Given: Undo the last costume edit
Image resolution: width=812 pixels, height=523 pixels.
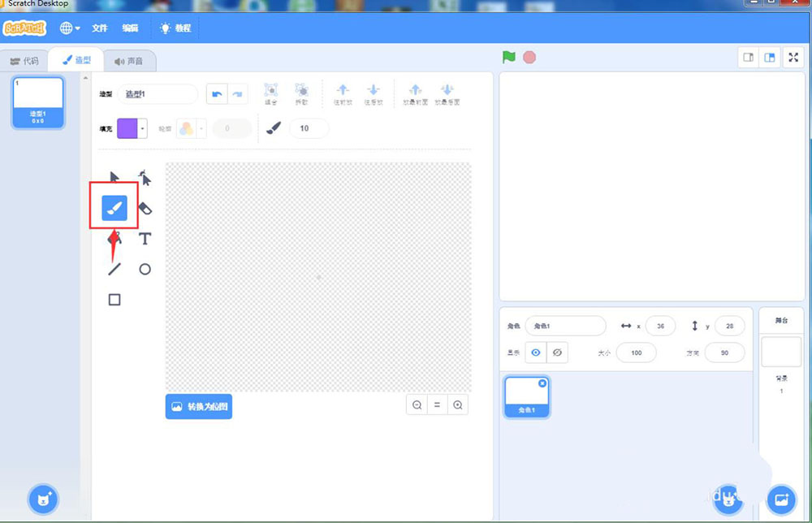Looking at the screenshot, I should pos(216,94).
